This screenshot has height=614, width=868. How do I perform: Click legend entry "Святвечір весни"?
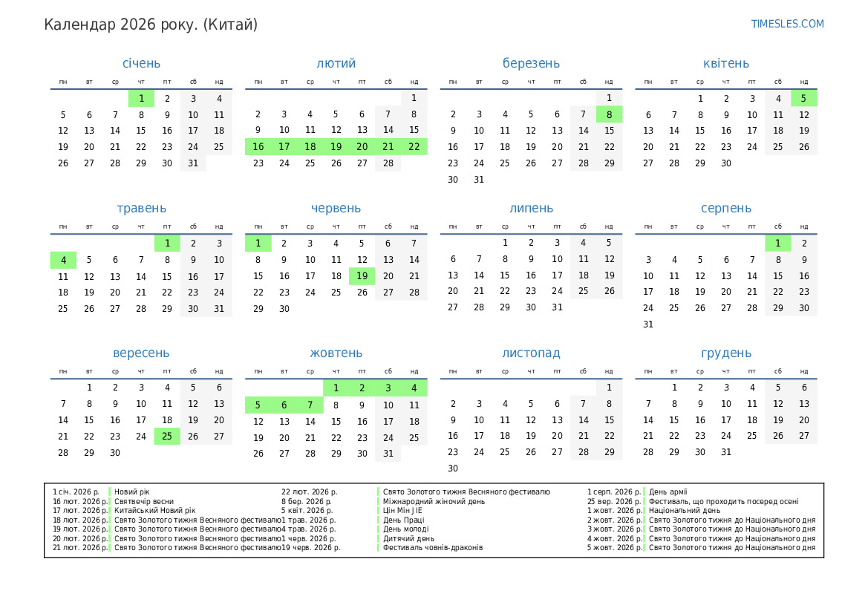pyautogui.click(x=144, y=502)
